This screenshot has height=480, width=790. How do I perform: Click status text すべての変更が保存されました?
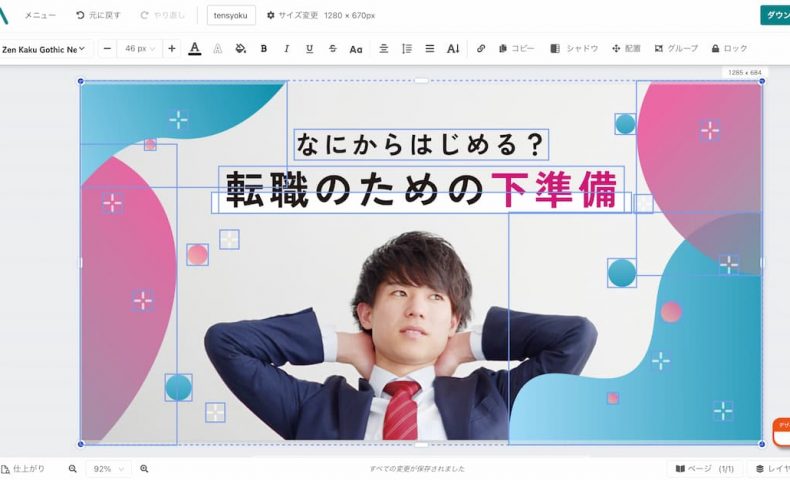(417, 469)
